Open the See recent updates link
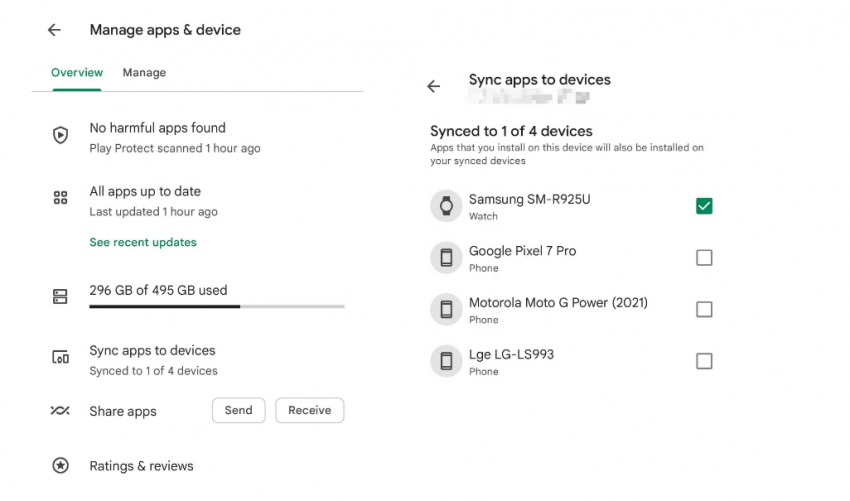850x501 pixels. (x=143, y=242)
